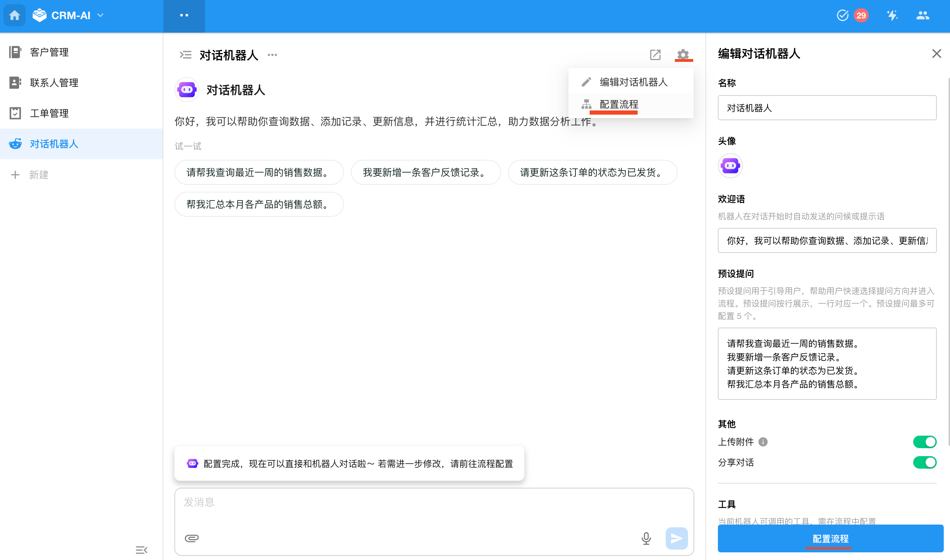The image size is (950, 560).
Task: Click the 名称 input field
Action: (x=827, y=108)
